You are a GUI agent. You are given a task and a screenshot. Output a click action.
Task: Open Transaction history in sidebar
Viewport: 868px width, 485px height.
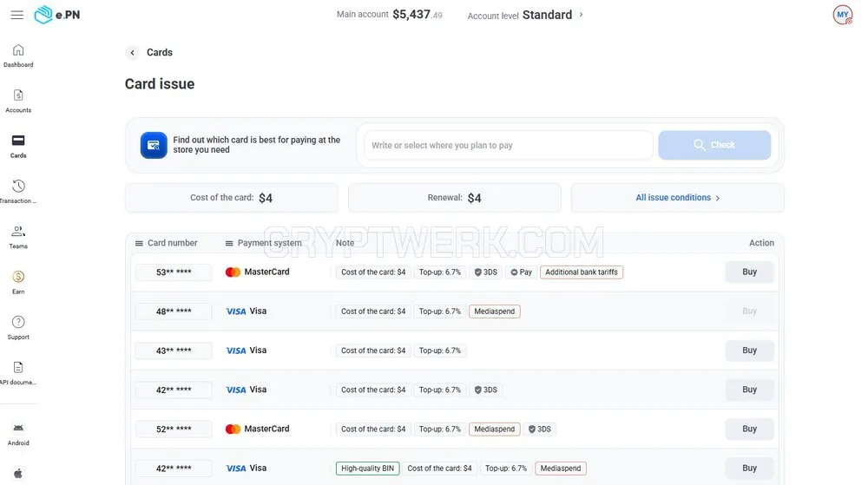[18, 192]
